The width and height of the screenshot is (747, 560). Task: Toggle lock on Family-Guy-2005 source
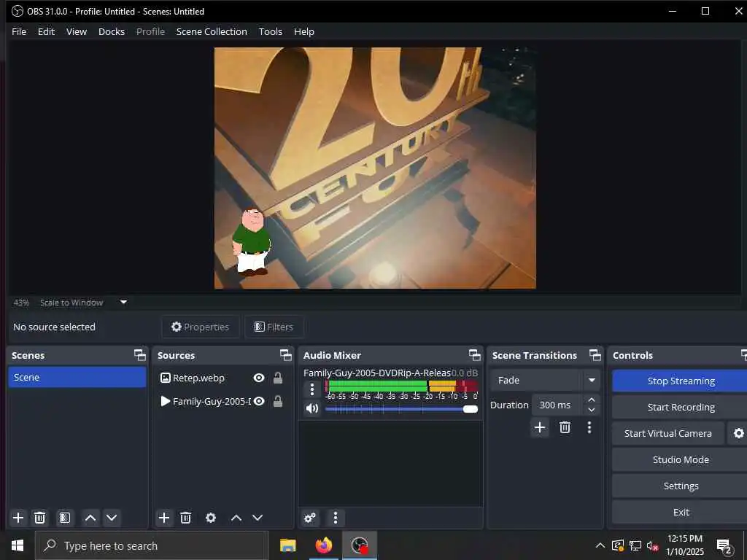pos(278,401)
